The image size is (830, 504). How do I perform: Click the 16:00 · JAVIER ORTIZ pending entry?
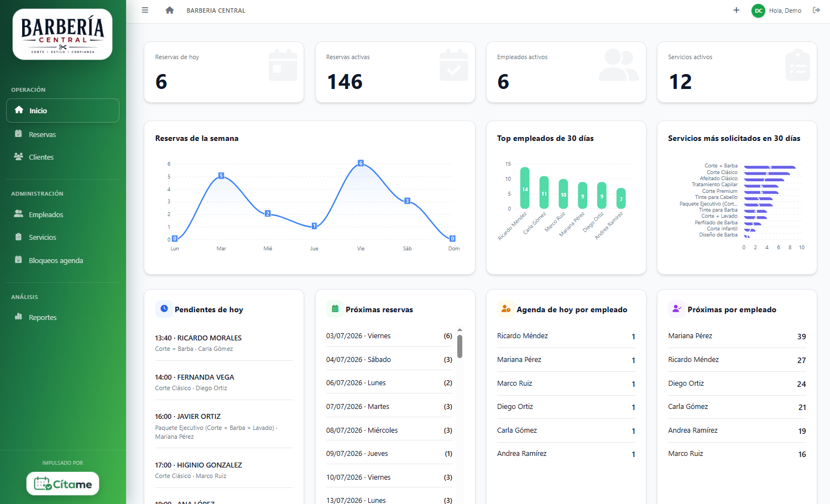[224, 426]
